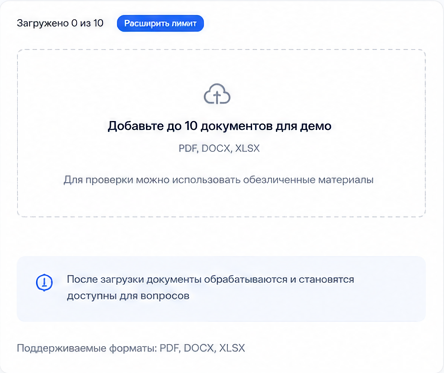444x373 pixels.
Task: Click the 'Расширить лимит' button
Action: 160,23
